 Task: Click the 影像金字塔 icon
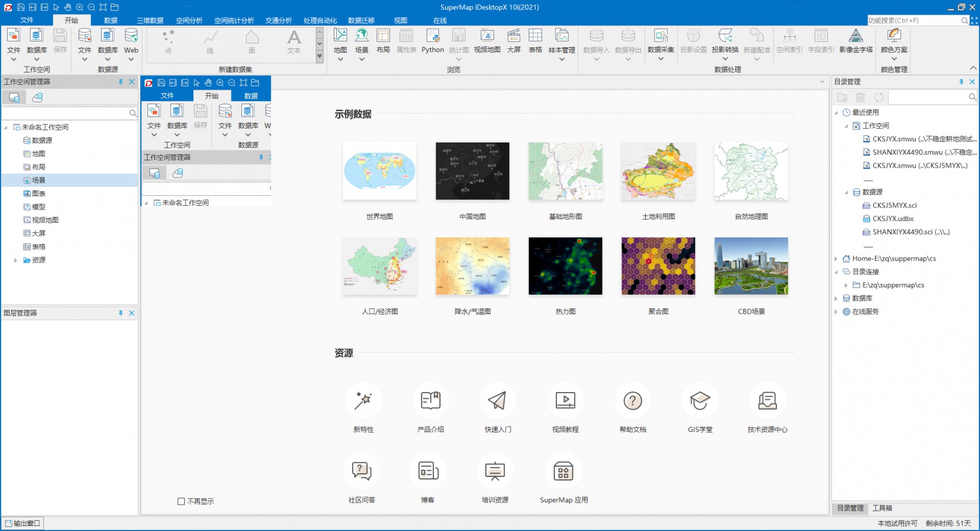pos(856,41)
